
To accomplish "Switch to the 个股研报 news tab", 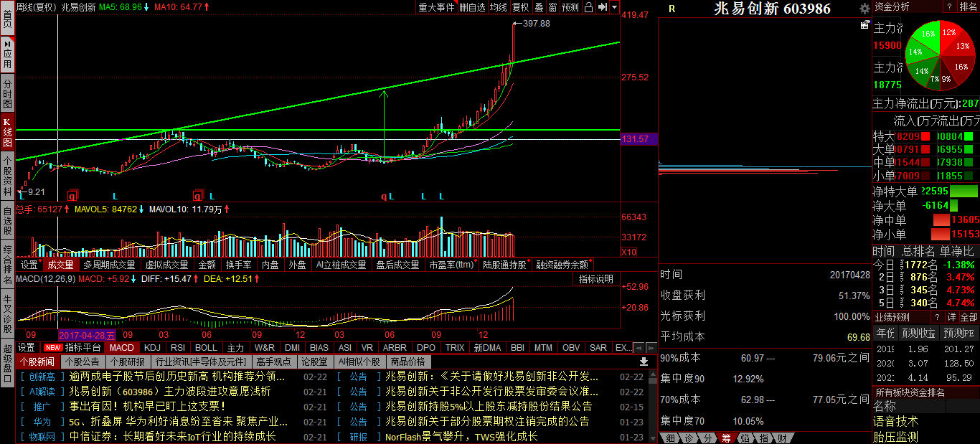I will click(127, 362).
